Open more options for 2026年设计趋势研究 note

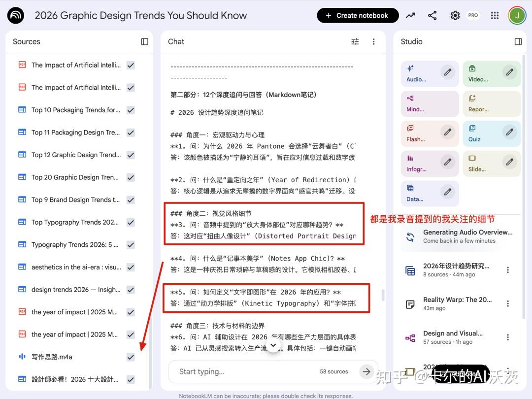508,270
